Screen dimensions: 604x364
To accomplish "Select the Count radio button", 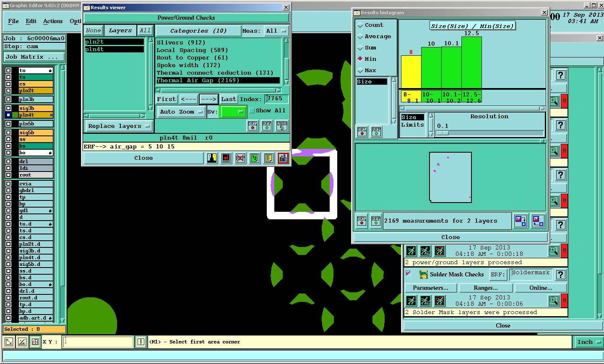I will coord(360,25).
